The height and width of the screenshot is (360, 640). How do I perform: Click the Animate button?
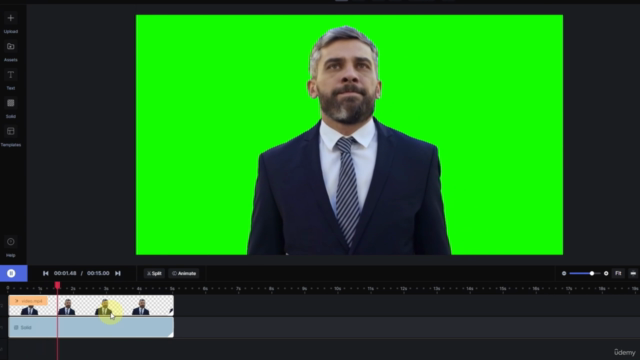(x=184, y=273)
